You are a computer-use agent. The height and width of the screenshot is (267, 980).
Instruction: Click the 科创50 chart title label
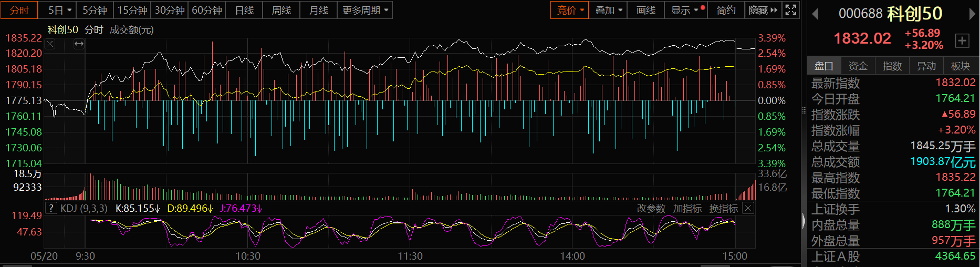[x=63, y=30]
